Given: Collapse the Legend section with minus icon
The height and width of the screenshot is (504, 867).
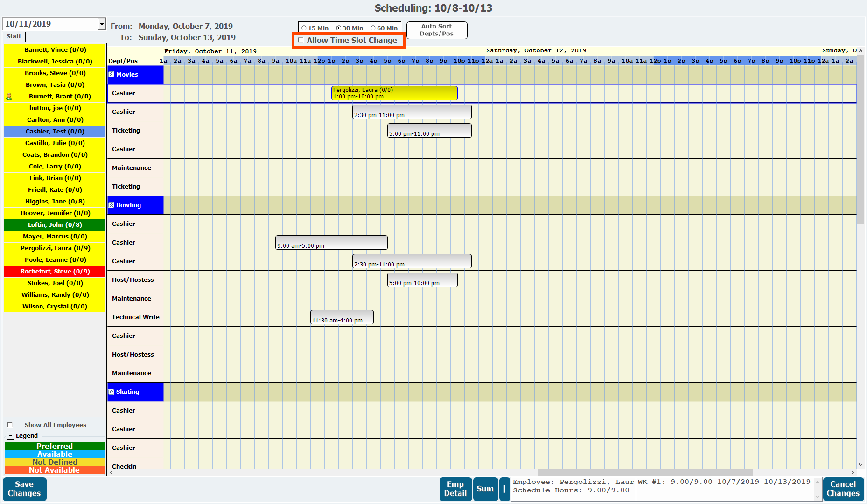Looking at the screenshot, I should click(x=11, y=436).
